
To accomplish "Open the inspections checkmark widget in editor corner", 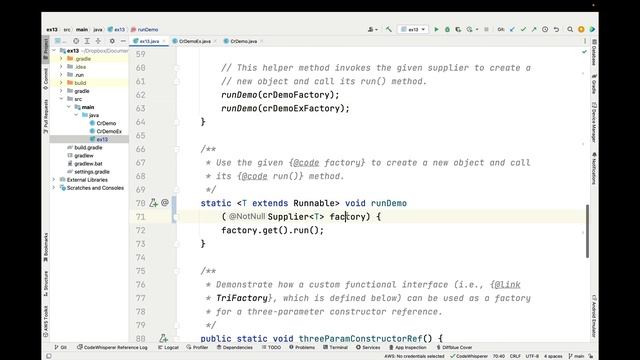I will pos(584,52).
